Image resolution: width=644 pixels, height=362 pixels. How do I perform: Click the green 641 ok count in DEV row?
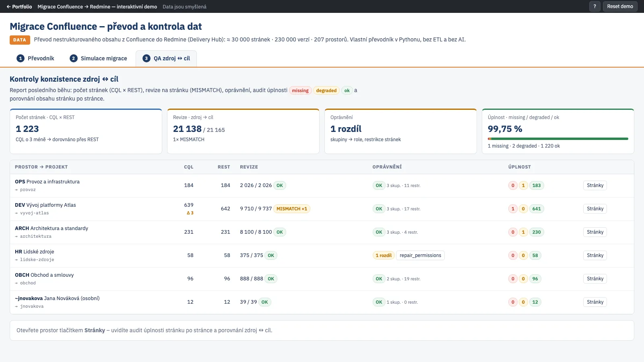tap(537, 209)
